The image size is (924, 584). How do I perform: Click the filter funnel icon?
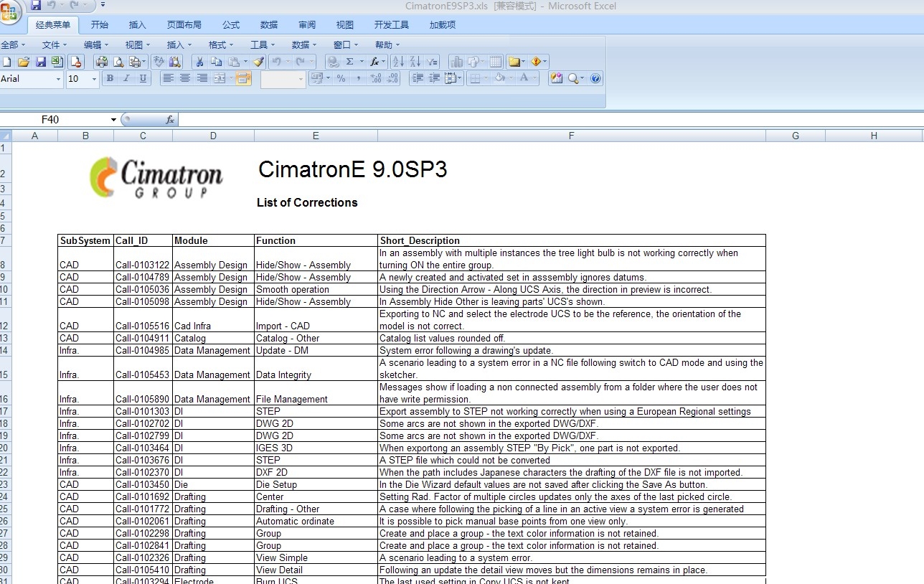432,62
